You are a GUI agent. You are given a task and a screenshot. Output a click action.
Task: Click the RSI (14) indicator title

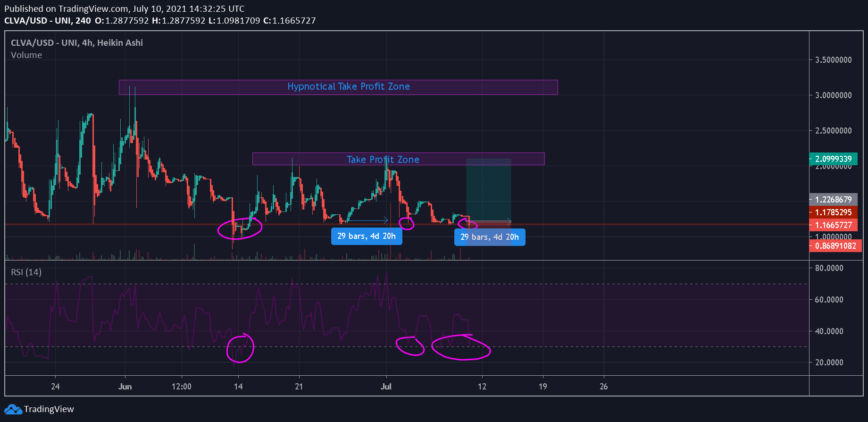click(x=26, y=272)
